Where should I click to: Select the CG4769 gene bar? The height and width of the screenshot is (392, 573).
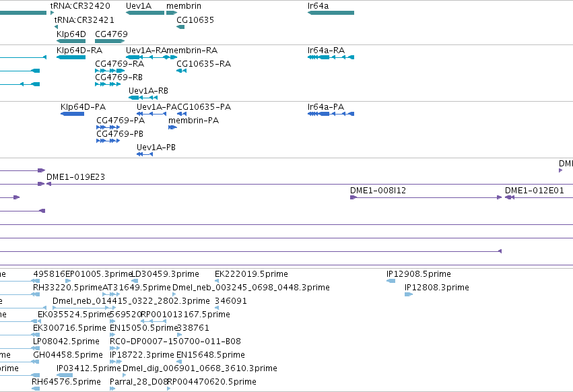tap(110, 41)
